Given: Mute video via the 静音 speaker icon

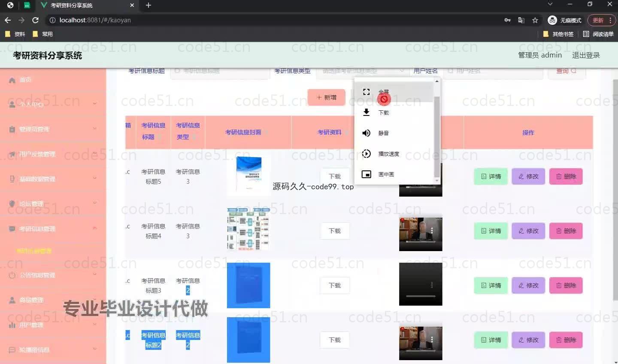Looking at the screenshot, I should pos(366,133).
